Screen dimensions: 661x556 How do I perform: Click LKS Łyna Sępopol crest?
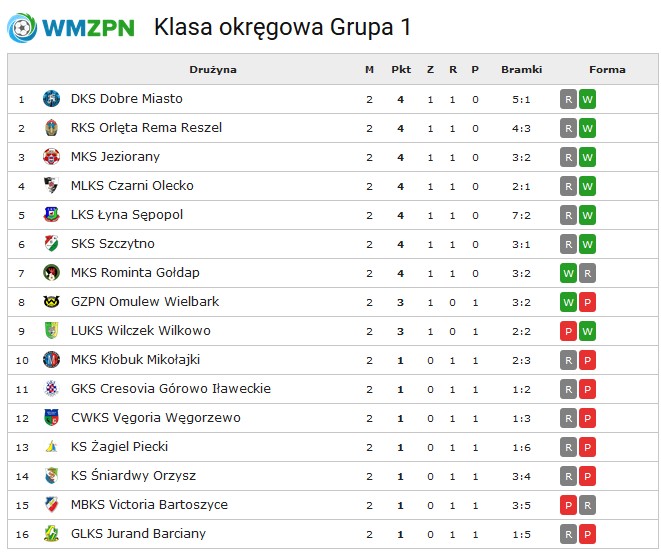(x=51, y=215)
